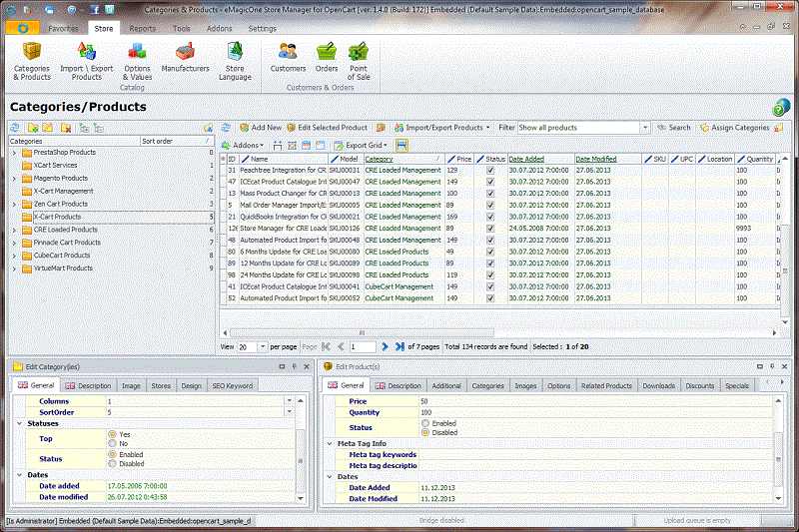The image size is (799, 532).
Task: Expand all categories tree icon
Action: coord(84,128)
